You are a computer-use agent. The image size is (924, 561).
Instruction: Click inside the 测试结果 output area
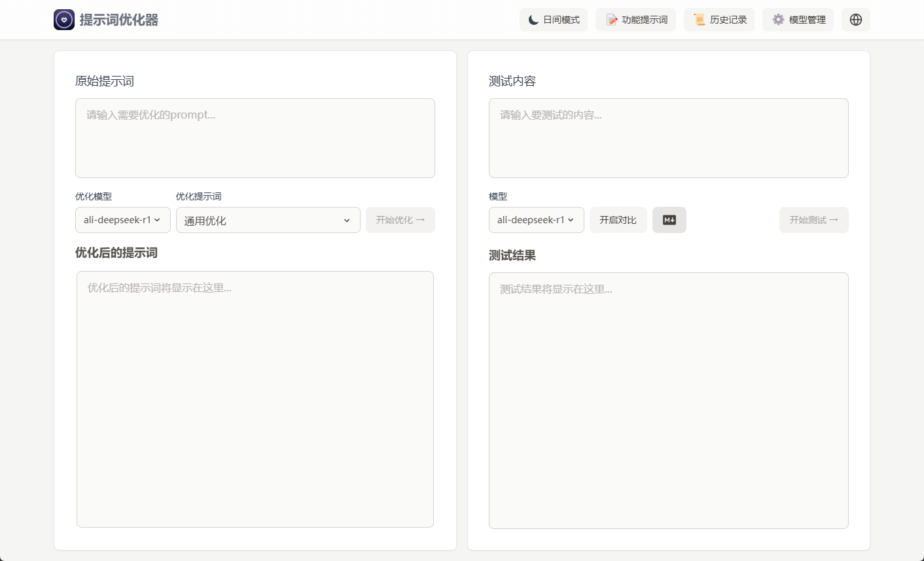tap(668, 401)
